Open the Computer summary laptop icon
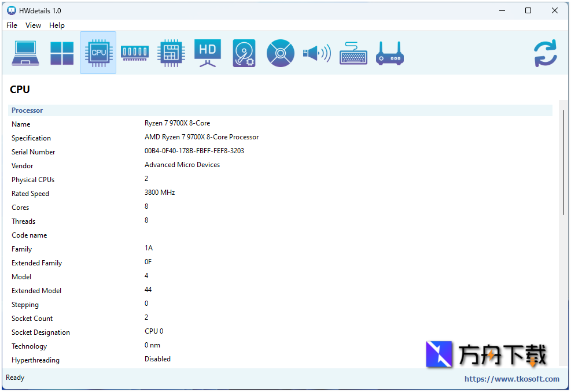This screenshot has height=392, width=571. coord(25,53)
